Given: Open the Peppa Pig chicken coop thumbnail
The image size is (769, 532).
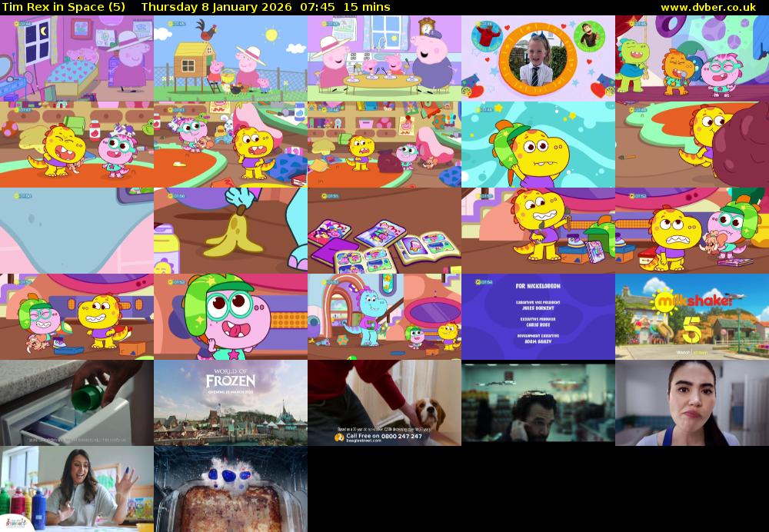Looking at the screenshot, I should point(230,58).
